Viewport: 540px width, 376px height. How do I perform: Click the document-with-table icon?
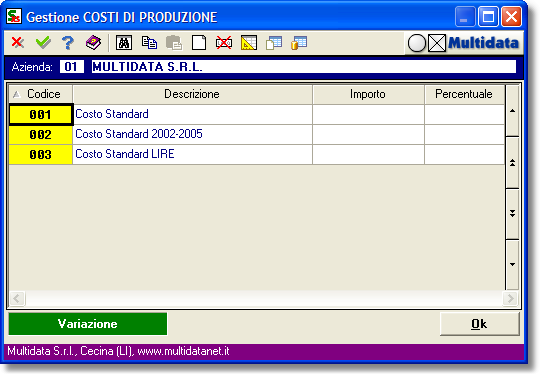click(x=274, y=43)
